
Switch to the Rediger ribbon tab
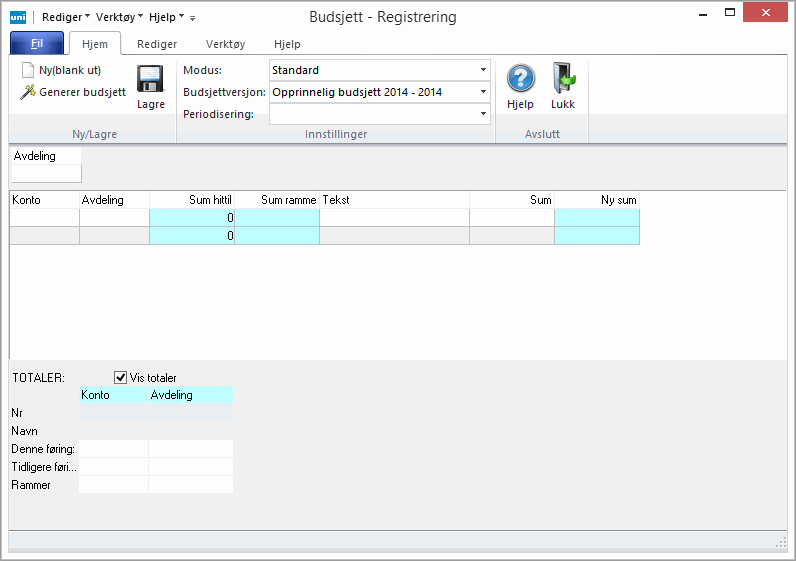coord(157,44)
